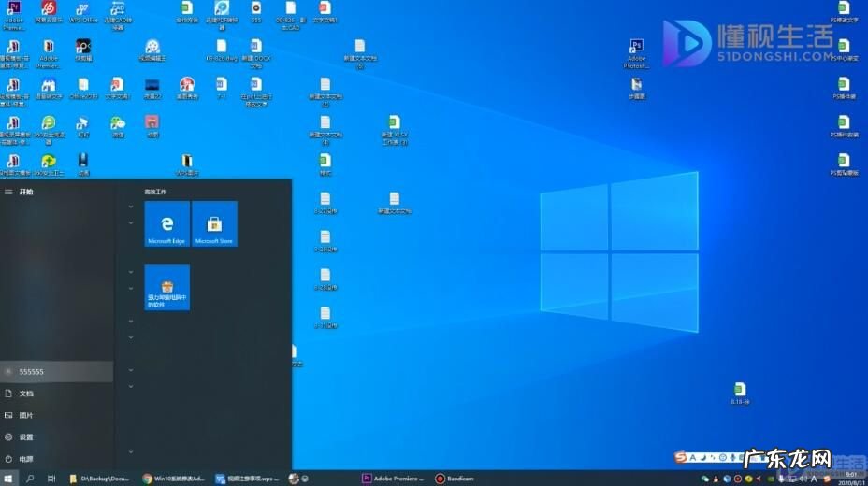
Task: Collapse Start menu with hamburger 开始 button
Action: (8, 192)
